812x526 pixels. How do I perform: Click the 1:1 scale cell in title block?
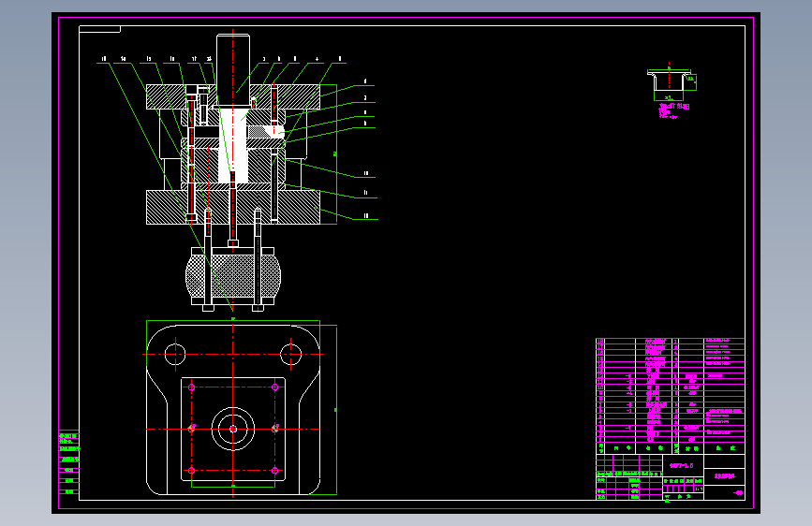pos(699,489)
